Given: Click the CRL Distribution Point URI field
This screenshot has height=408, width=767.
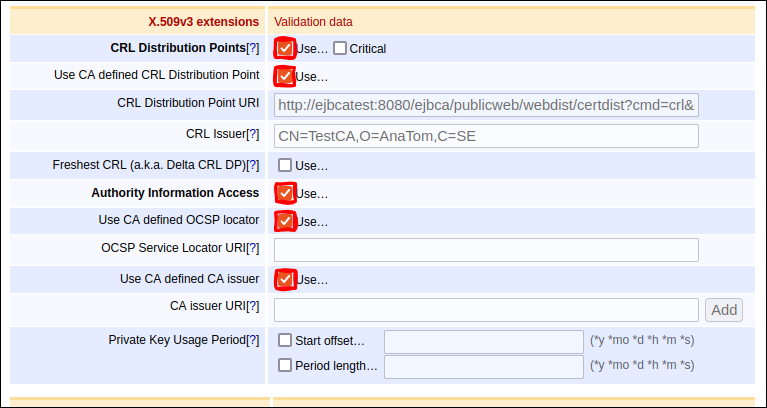Looking at the screenshot, I should pos(486,105).
